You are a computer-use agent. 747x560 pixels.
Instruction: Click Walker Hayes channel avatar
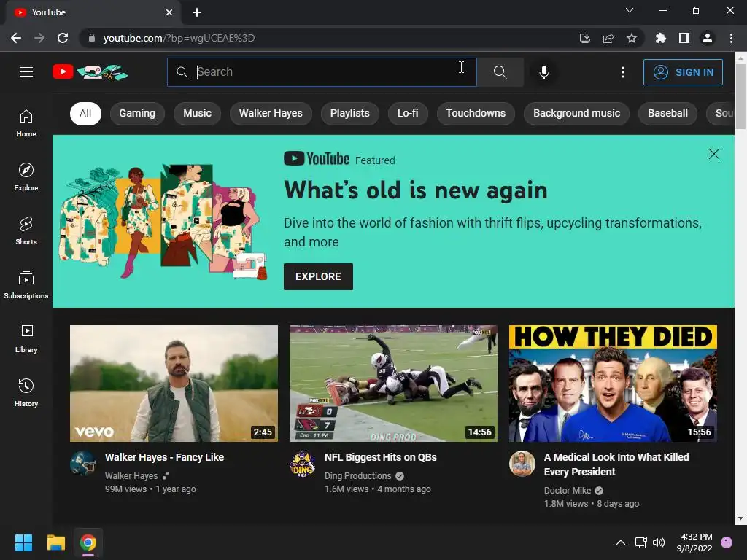[83, 463]
